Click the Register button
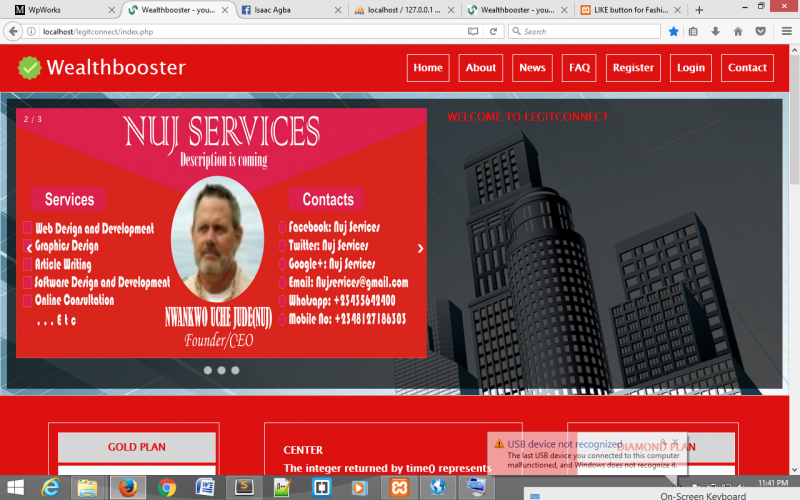This screenshot has width=800, height=500. [633, 68]
